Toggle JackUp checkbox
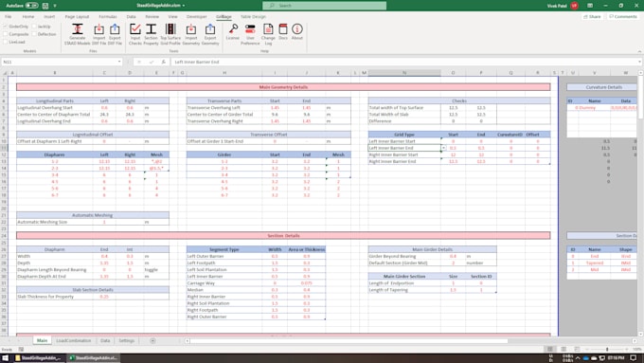 pos(34,27)
